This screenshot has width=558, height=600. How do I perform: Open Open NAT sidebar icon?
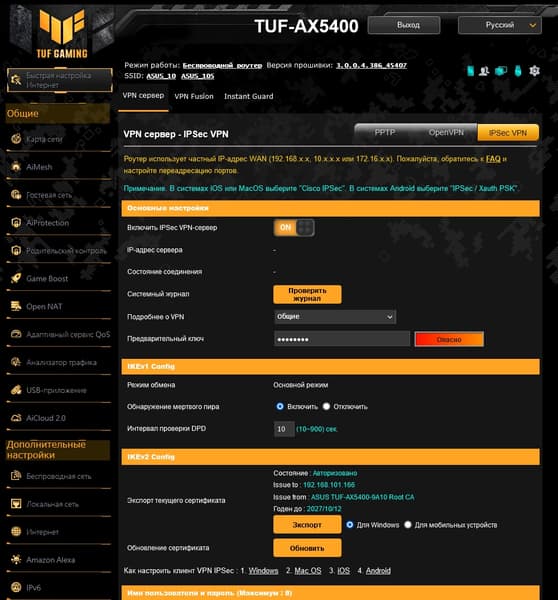(16, 306)
